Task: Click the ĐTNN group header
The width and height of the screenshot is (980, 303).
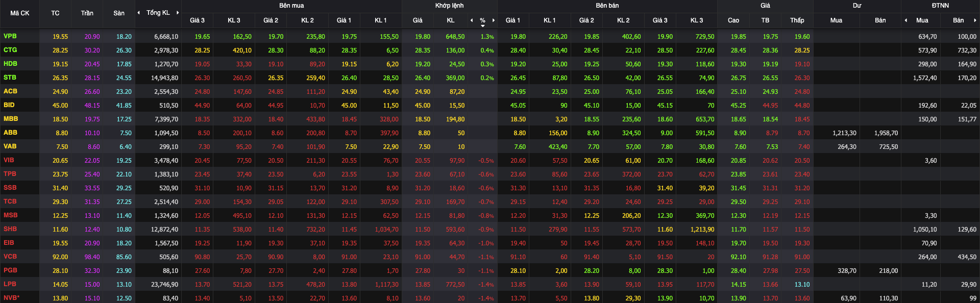Action: tap(940, 6)
